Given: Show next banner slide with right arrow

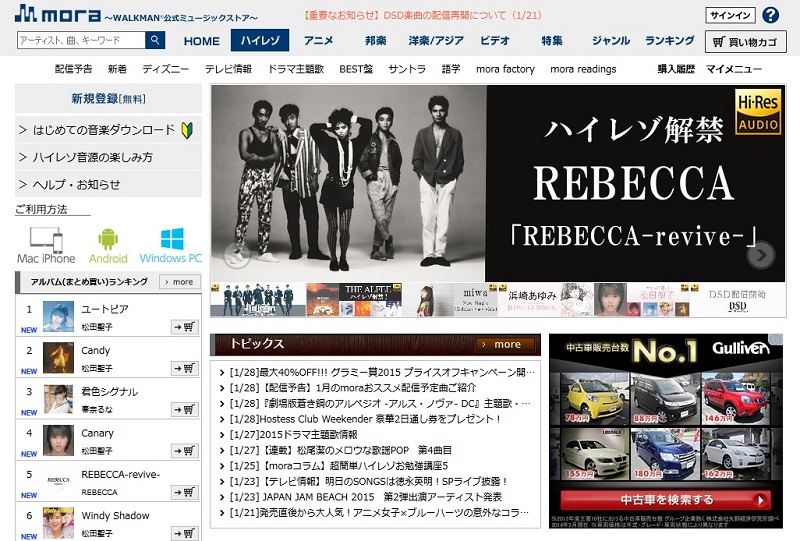Looking at the screenshot, I should pos(761,255).
